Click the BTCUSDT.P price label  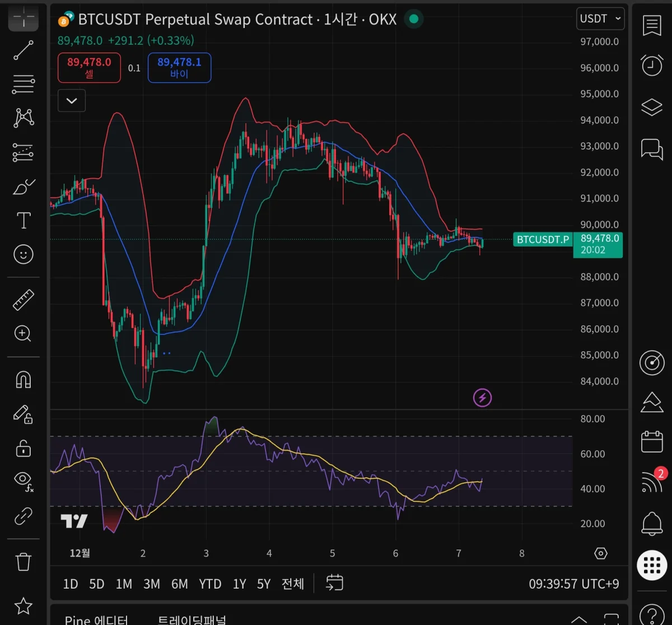click(x=543, y=240)
